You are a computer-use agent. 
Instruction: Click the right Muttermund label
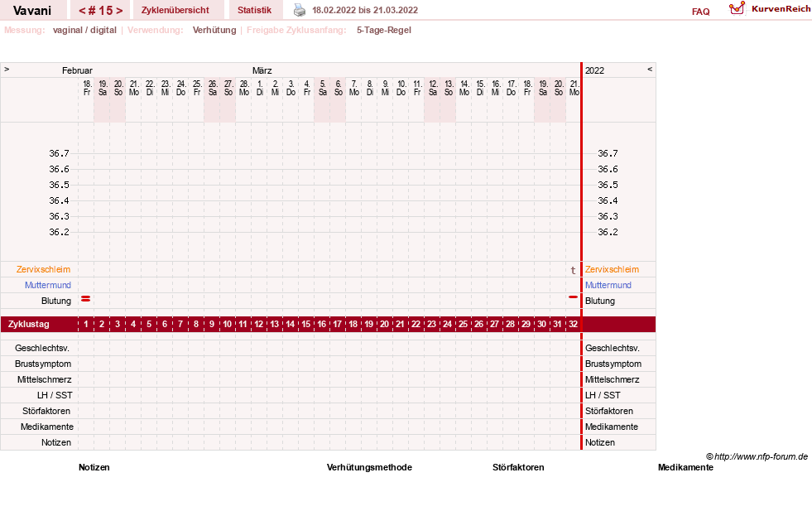pos(608,285)
